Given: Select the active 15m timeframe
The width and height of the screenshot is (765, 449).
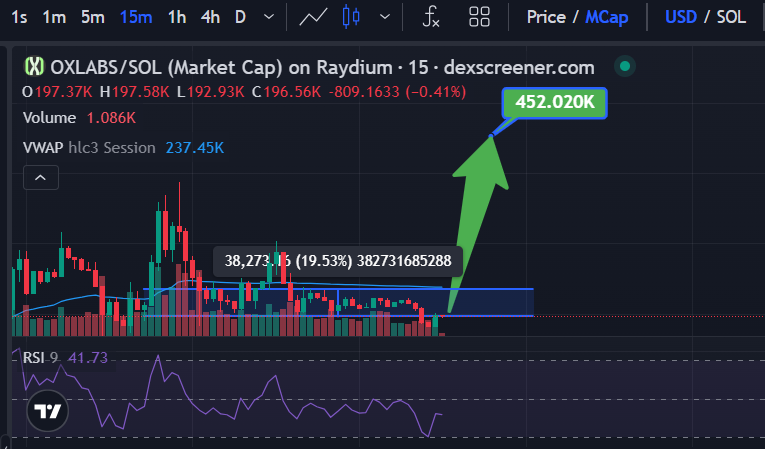Looking at the screenshot, I should point(136,18).
